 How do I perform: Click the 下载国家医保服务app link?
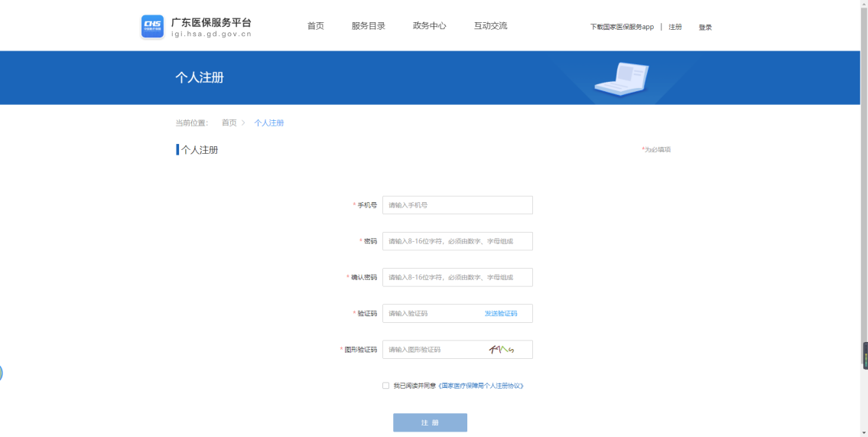(x=622, y=27)
